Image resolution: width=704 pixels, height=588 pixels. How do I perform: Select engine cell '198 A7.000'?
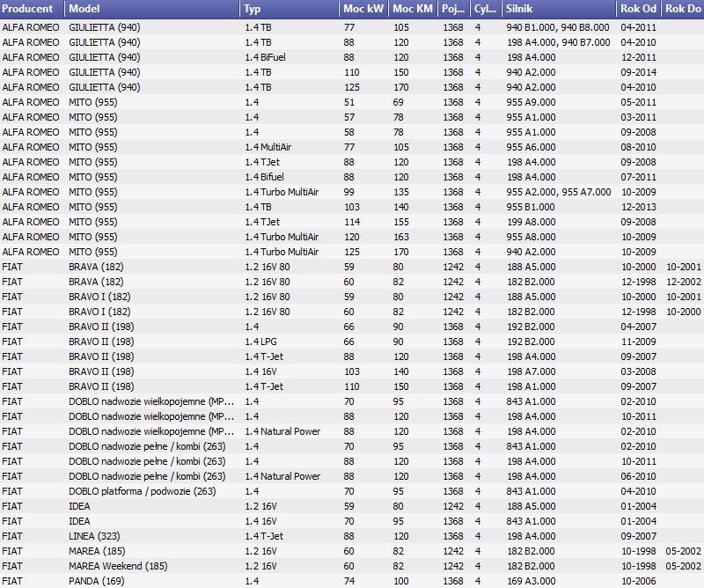tap(531, 372)
